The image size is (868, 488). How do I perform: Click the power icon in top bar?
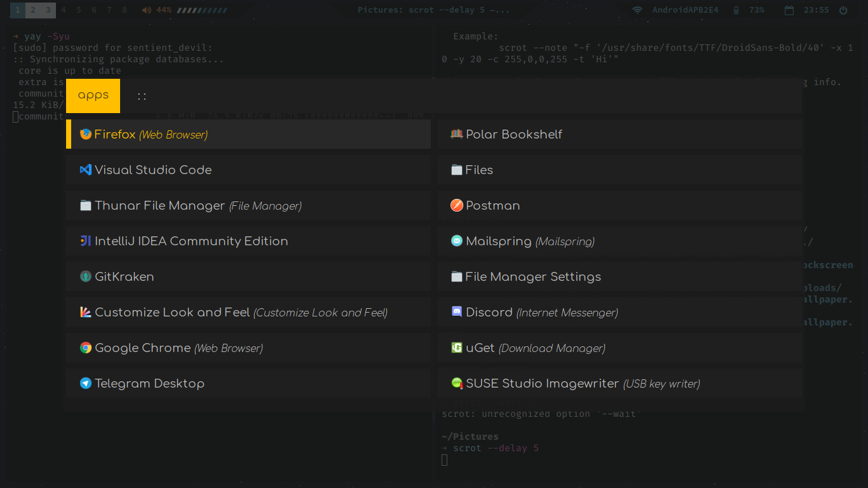[x=843, y=10]
